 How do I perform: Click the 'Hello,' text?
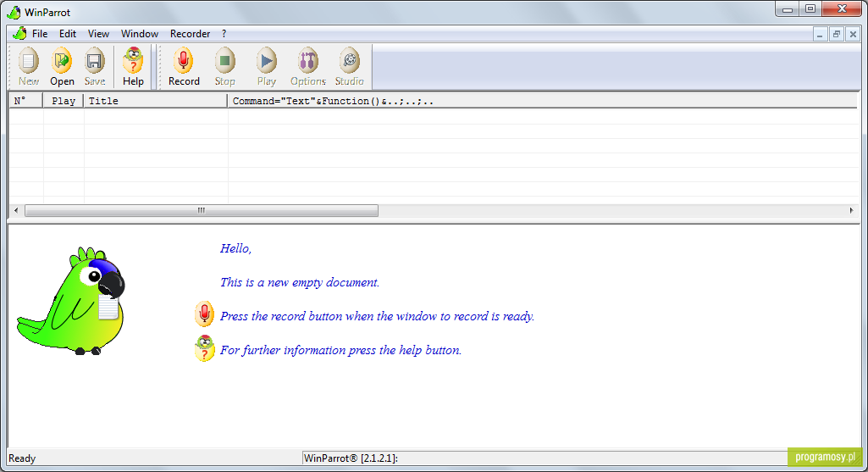pos(235,249)
